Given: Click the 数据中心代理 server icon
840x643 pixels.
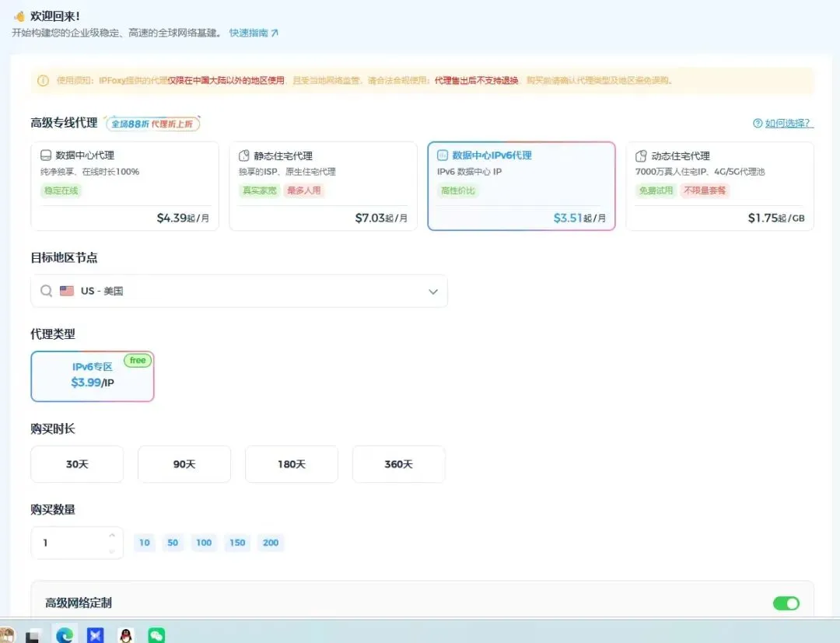Looking at the screenshot, I should click(46, 156).
